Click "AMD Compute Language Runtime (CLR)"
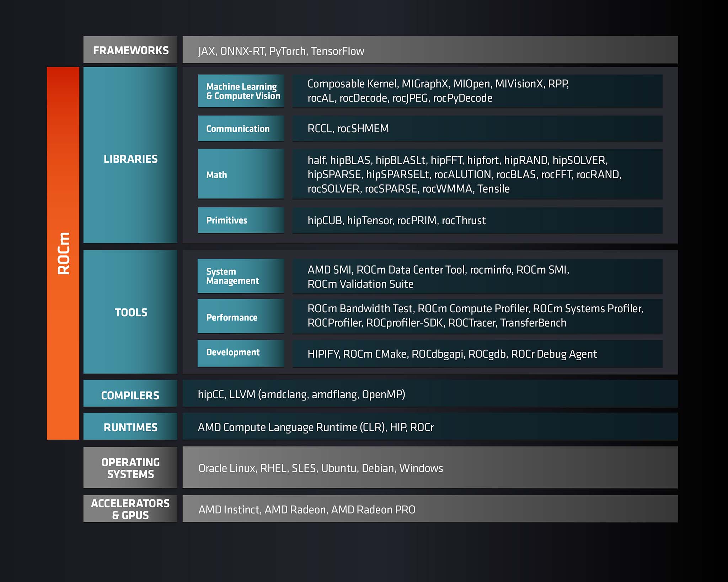Screen dimensions: 728x582 291,427
